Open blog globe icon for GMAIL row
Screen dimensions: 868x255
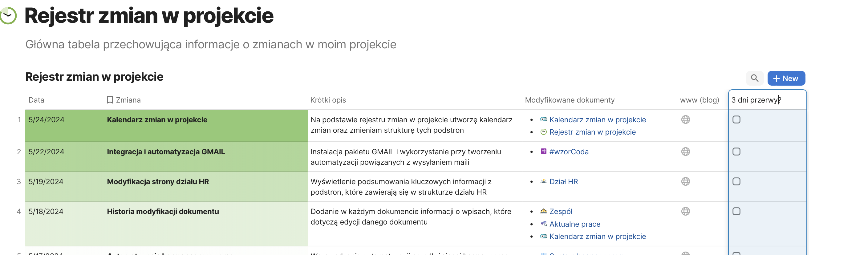coord(685,152)
